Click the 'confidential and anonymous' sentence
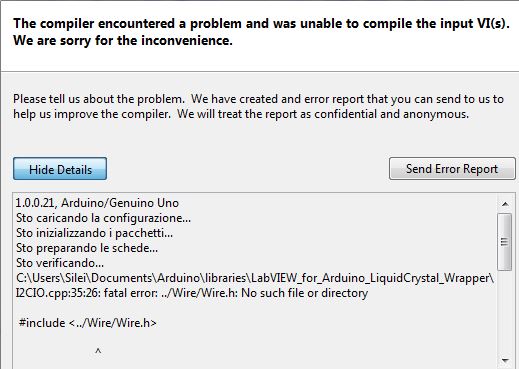Viewport: 519px width, 369px height. (323, 114)
